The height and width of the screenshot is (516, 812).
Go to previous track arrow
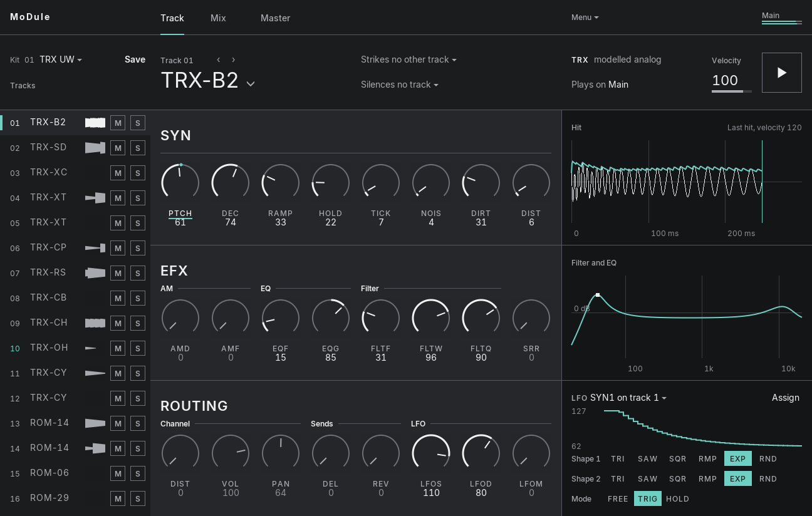(219, 59)
